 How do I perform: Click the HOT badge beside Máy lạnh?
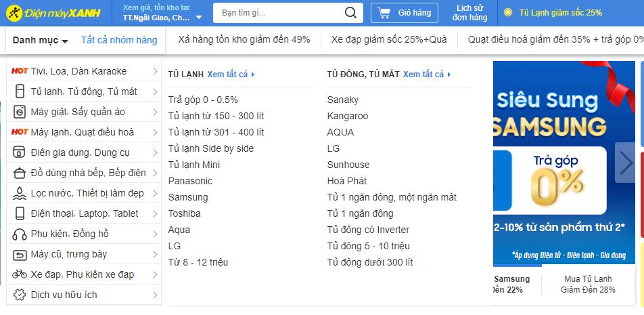pos(20,132)
